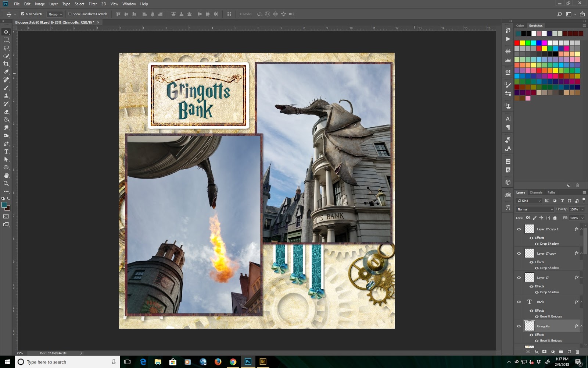Toggle the Auto-Select checkbox
Screen dimensions: 588x368
click(23, 14)
